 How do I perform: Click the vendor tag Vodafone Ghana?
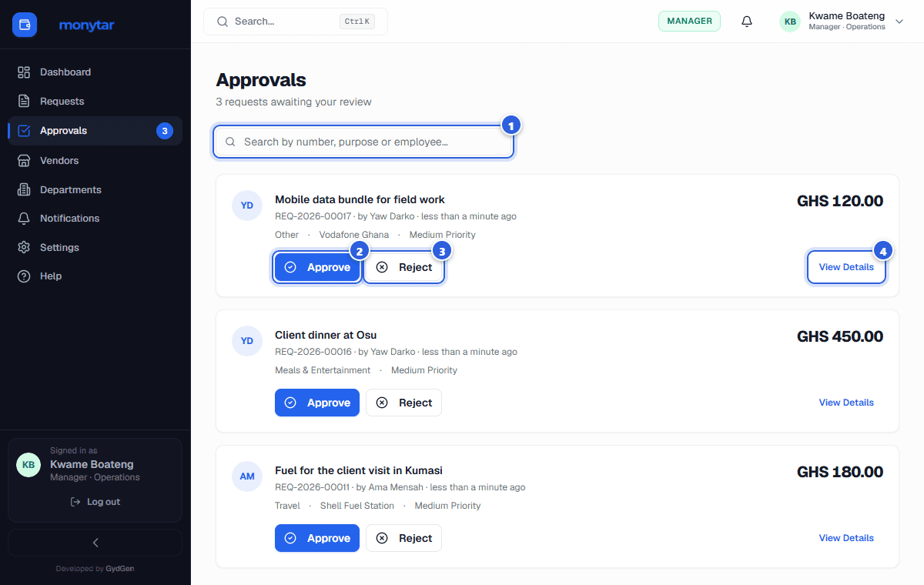(x=354, y=235)
